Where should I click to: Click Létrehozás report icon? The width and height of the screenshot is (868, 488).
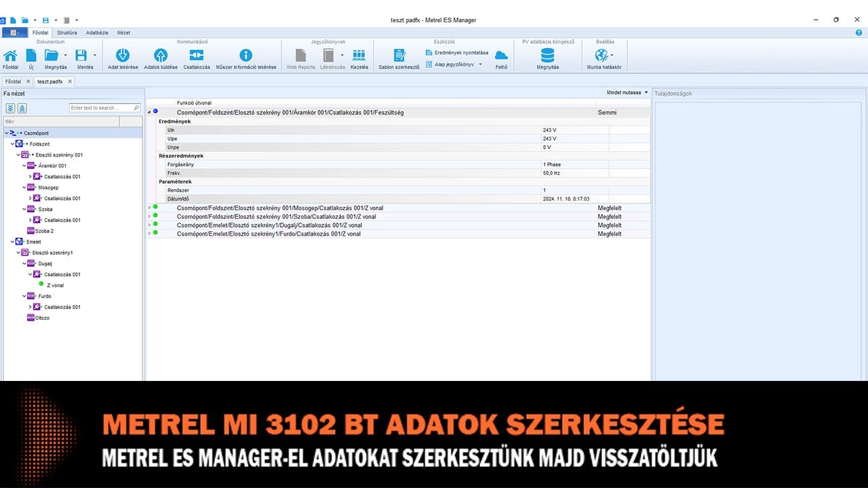[328, 56]
